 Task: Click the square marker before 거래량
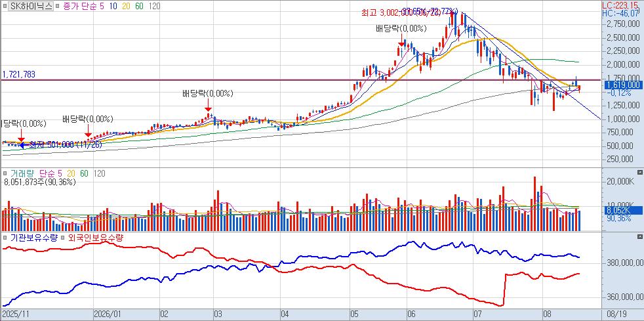coord(4,174)
